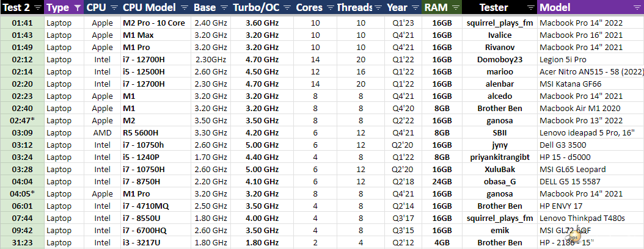Select the 'Legion 5i Pro' model cell
This screenshot has height=249, width=644.
click(591, 59)
